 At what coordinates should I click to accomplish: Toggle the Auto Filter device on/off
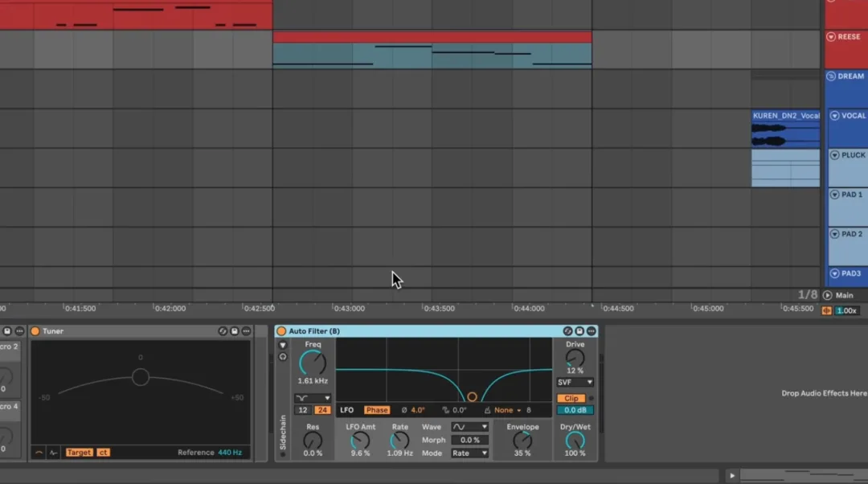[281, 331]
